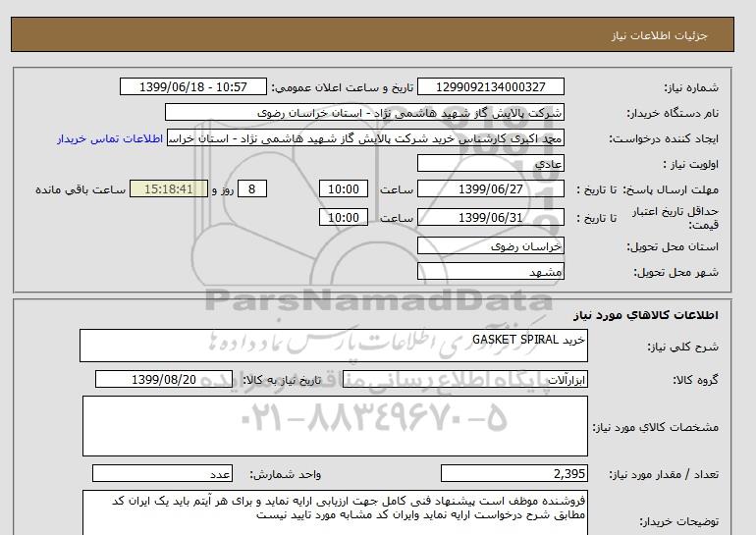Select the quantity field showing 2,395
This screenshot has height=535, width=756.
[513, 473]
